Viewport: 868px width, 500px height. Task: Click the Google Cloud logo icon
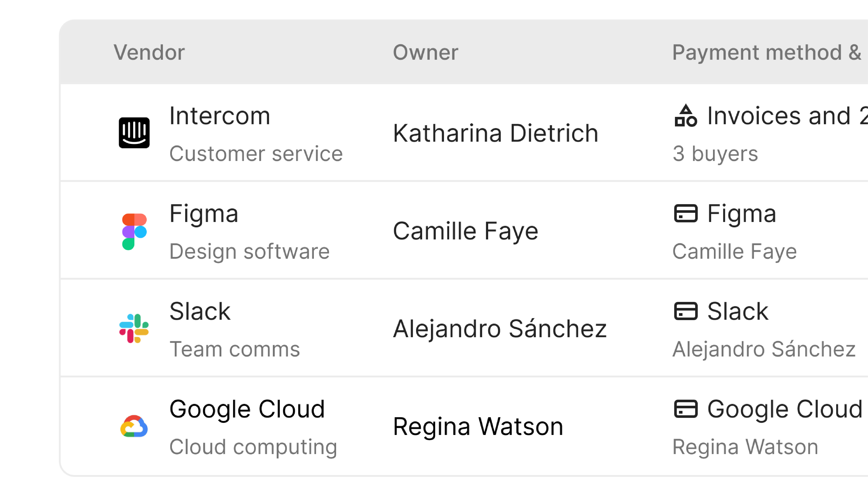click(134, 426)
